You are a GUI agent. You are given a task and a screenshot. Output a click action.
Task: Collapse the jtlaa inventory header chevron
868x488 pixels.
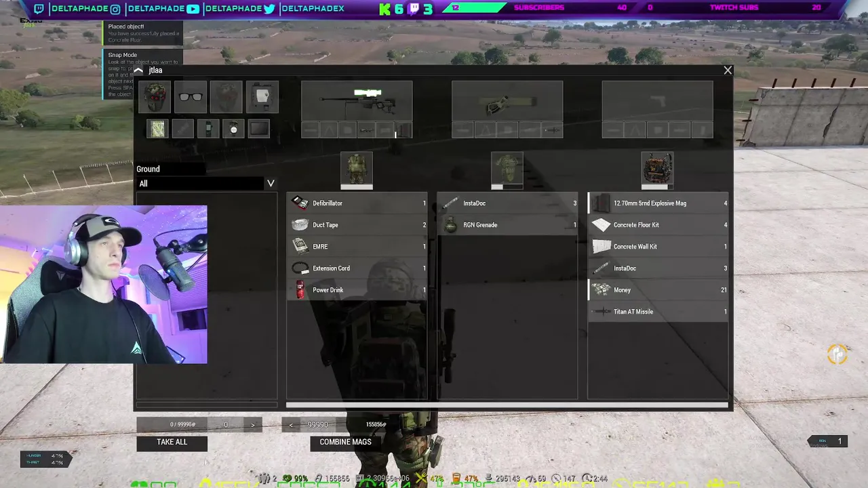[x=138, y=70]
